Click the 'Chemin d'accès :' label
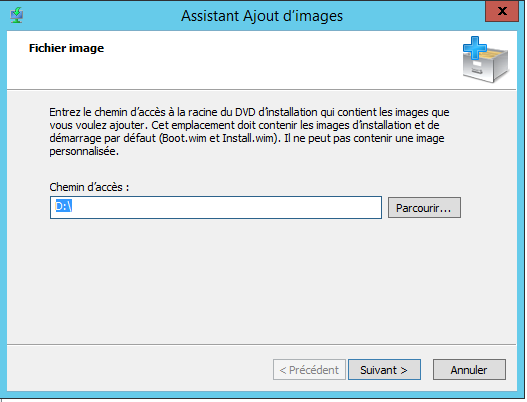The image size is (527, 402). click(x=89, y=187)
